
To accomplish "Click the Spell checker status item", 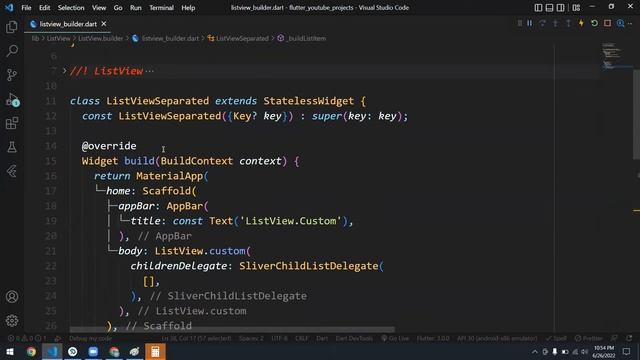I will click(x=556, y=338).
